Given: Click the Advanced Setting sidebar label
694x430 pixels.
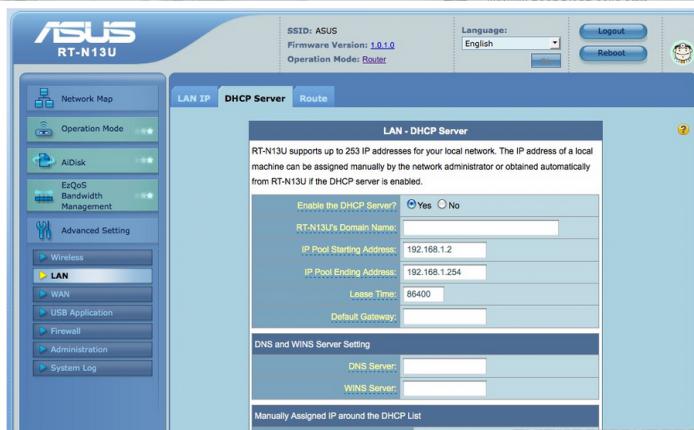Looking at the screenshot, I should 95,230.
